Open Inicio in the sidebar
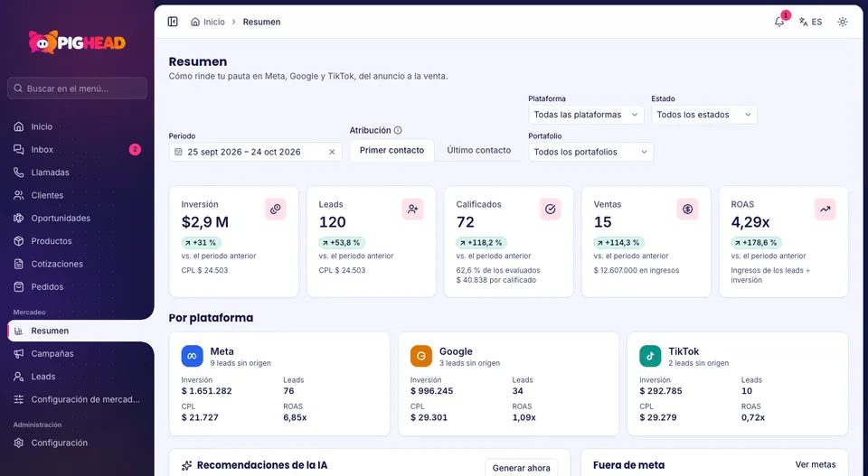The image size is (868, 476). 77,126
